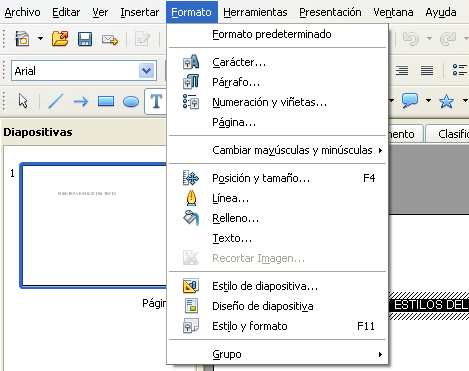Viewport: 469px width, 371px height.
Task: Open the Insertar menu
Action: click(x=140, y=12)
